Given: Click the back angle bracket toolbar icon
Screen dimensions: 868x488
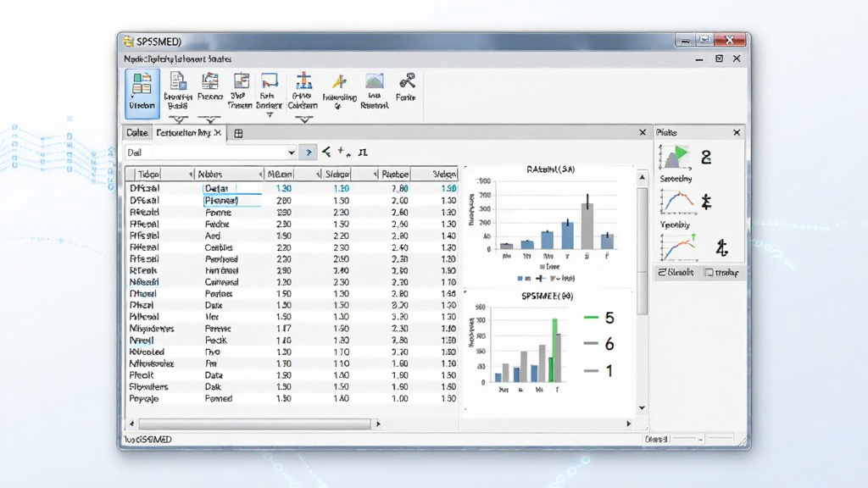Looking at the screenshot, I should tap(326, 152).
